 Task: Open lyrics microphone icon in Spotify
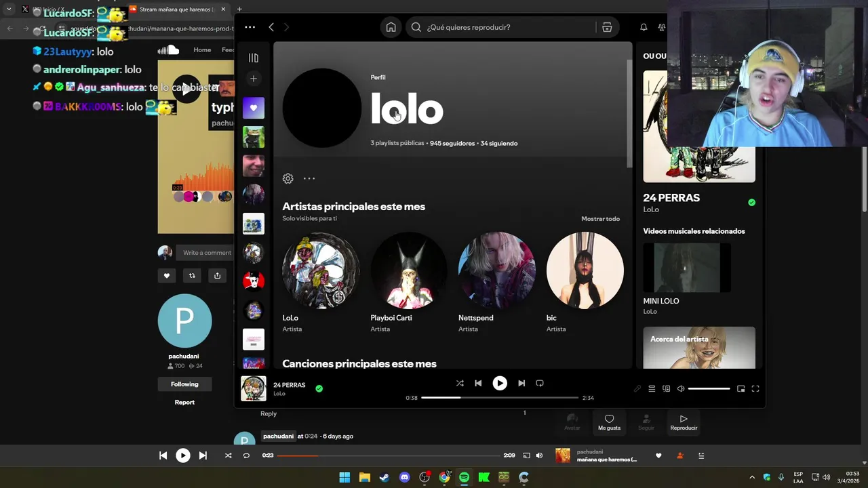(637, 388)
